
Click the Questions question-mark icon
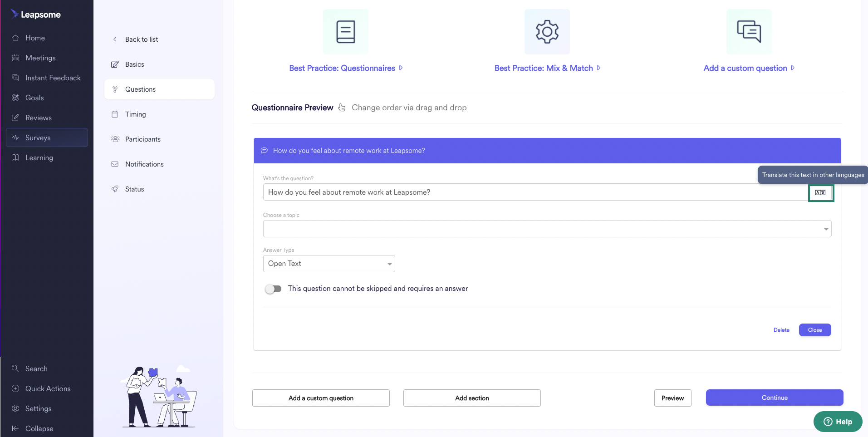point(115,89)
